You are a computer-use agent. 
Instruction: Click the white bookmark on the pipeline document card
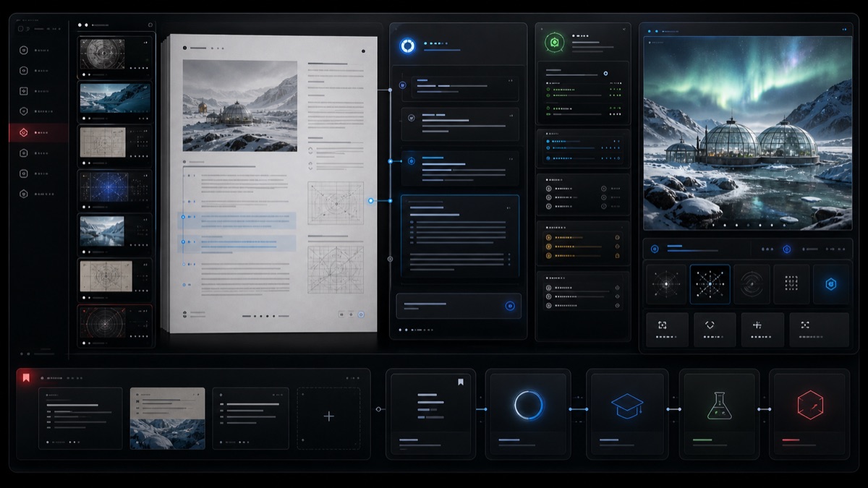460,382
